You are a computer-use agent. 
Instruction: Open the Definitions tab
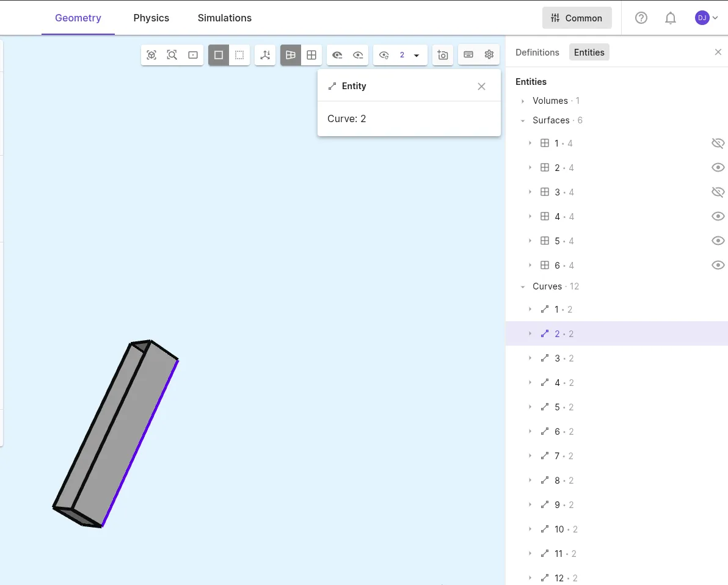[537, 53]
